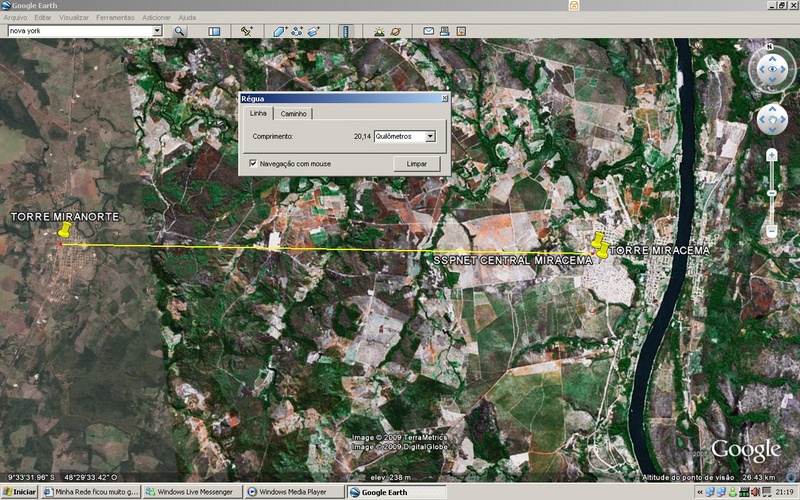The image size is (800, 500).
Task: Open Minha Rede taskbar window
Action: tap(91, 492)
